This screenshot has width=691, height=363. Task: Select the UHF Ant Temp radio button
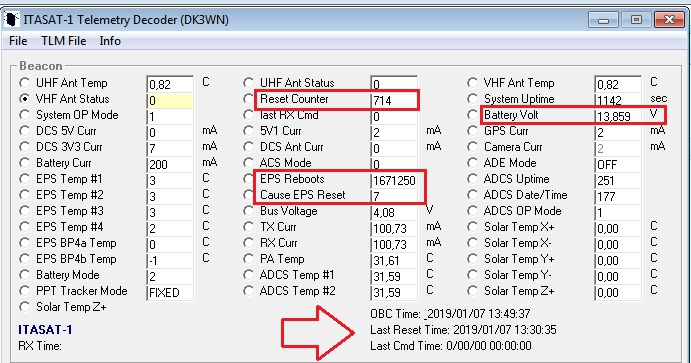pyautogui.click(x=25, y=83)
